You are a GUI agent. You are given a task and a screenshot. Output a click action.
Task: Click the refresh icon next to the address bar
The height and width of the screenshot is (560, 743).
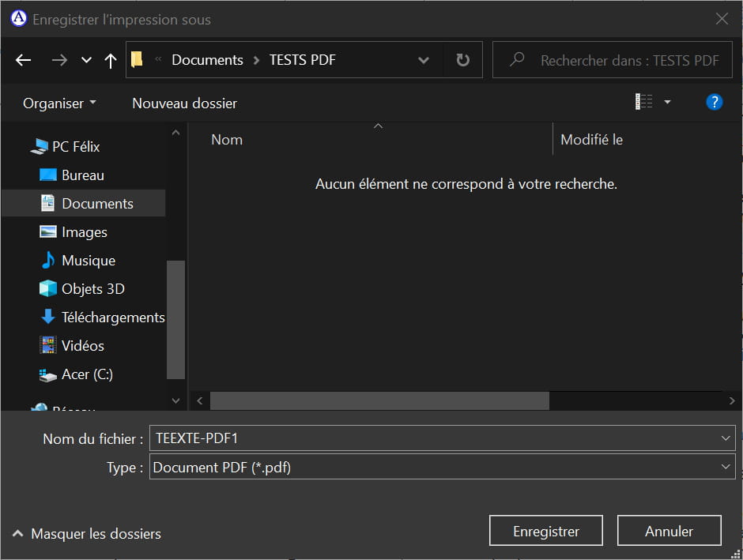tap(462, 59)
